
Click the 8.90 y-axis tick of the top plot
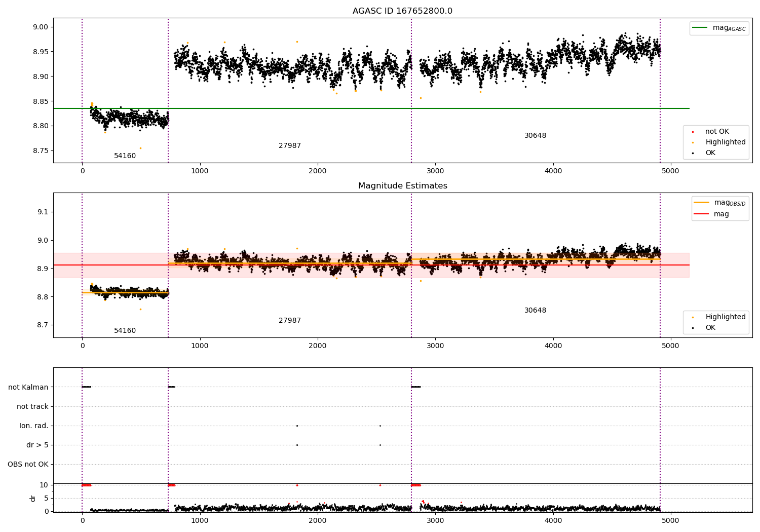tap(40, 77)
